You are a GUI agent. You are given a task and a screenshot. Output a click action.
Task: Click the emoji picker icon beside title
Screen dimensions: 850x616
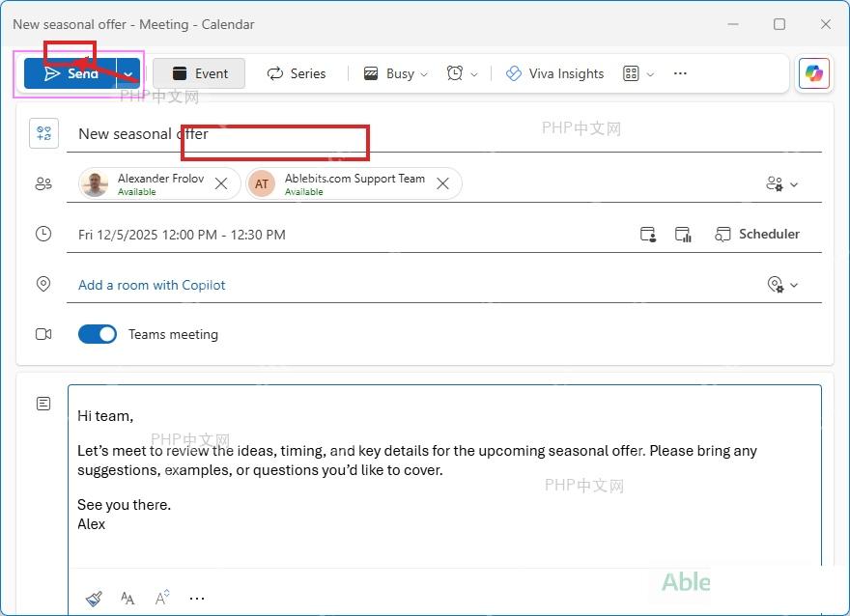point(43,133)
